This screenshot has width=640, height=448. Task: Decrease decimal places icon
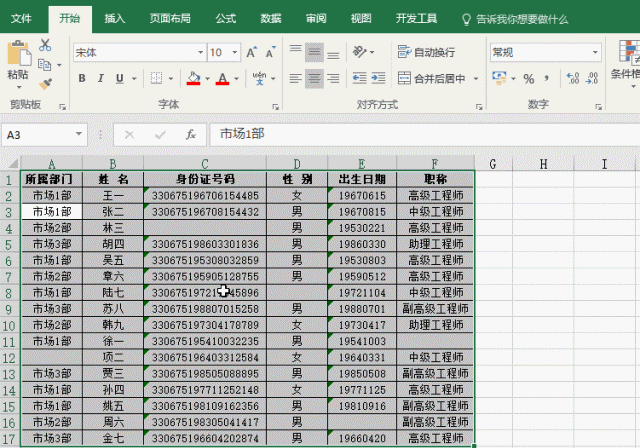click(x=591, y=78)
